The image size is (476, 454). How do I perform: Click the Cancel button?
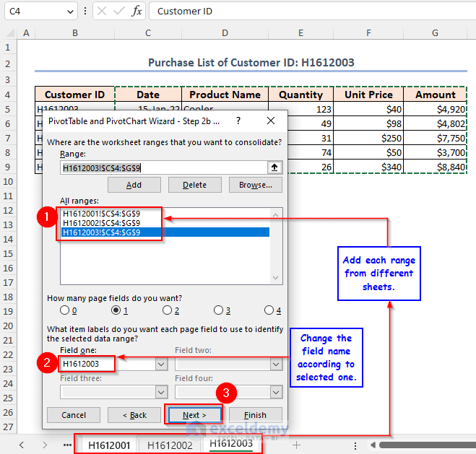74,415
